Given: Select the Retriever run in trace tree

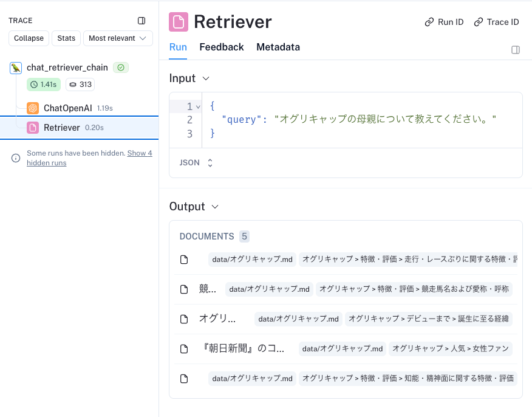Looking at the screenshot, I should coord(61,128).
